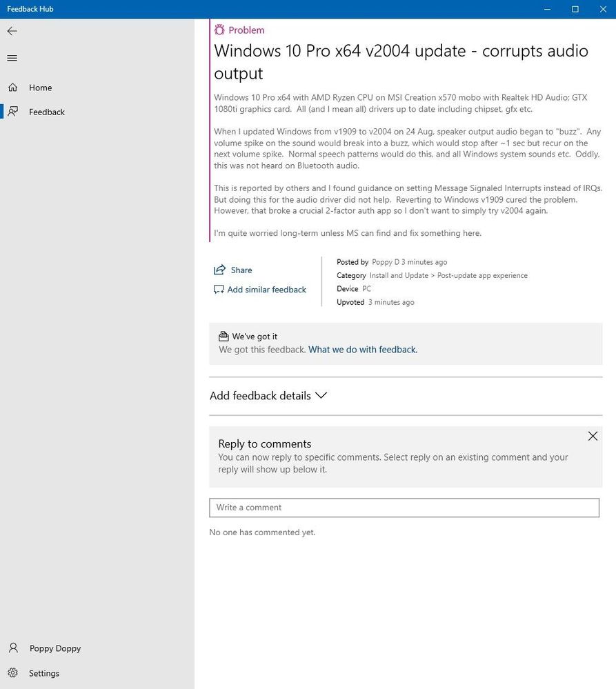Click the Share button label
The image size is (616, 689).
(241, 270)
